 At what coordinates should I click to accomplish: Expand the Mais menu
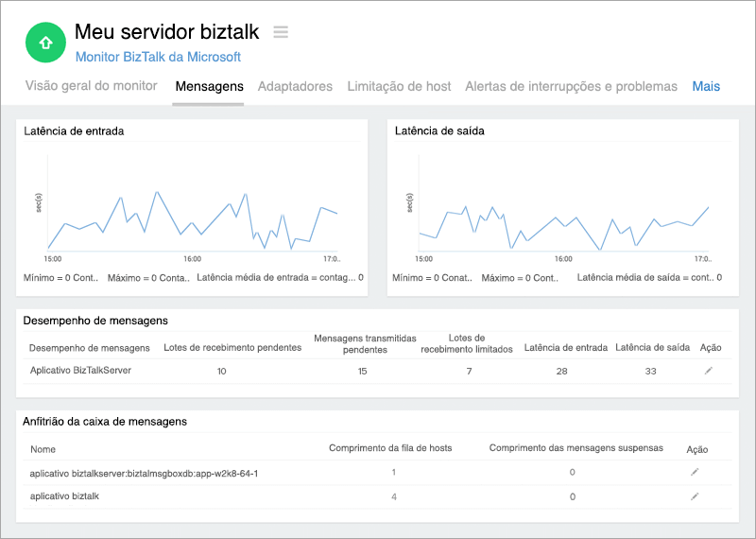click(x=706, y=86)
